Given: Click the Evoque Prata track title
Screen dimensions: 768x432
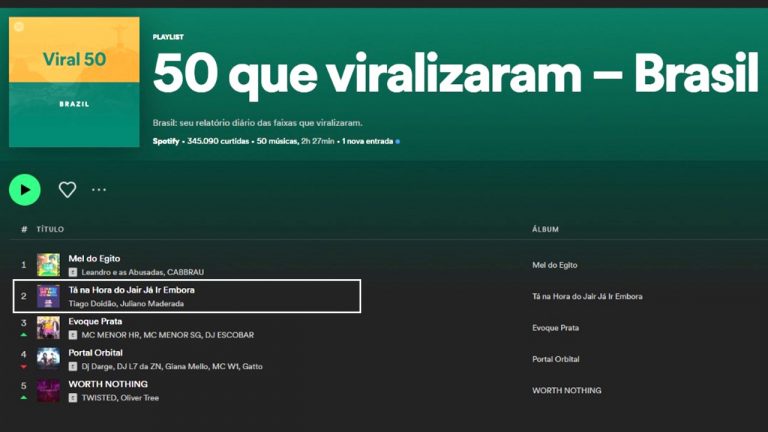Looking at the screenshot, I should pos(95,321).
